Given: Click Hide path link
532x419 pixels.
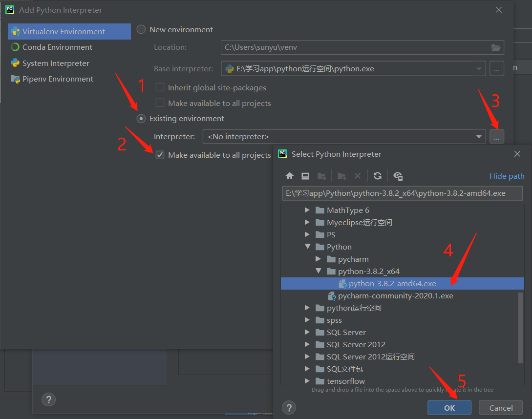Looking at the screenshot, I should point(507,176).
